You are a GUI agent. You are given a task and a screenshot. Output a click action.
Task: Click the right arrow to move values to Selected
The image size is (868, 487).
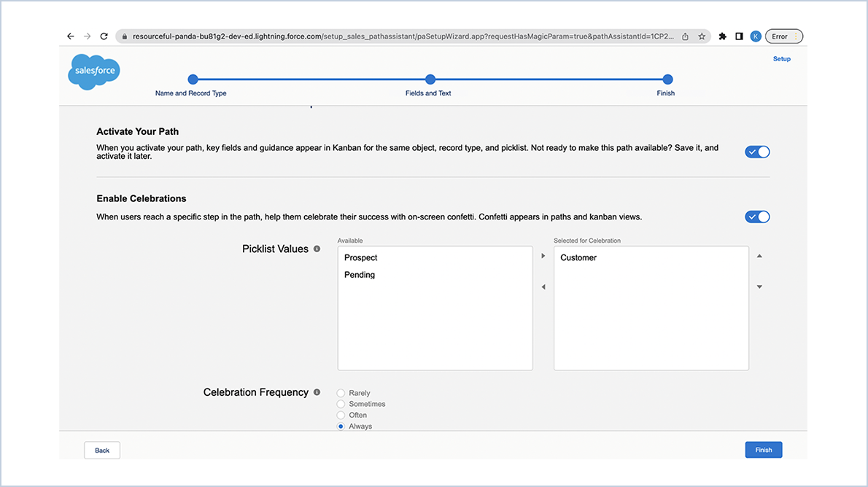click(x=543, y=256)
